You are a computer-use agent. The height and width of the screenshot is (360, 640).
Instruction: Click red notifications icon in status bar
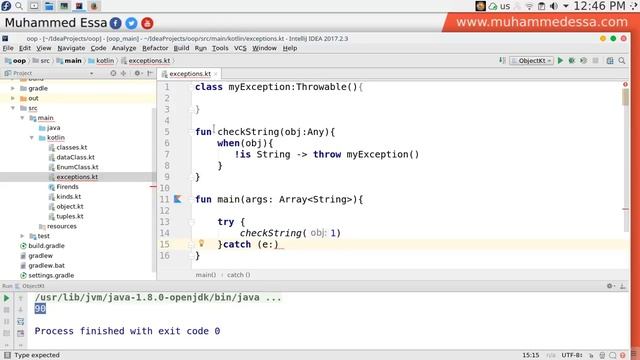point(623,356)
